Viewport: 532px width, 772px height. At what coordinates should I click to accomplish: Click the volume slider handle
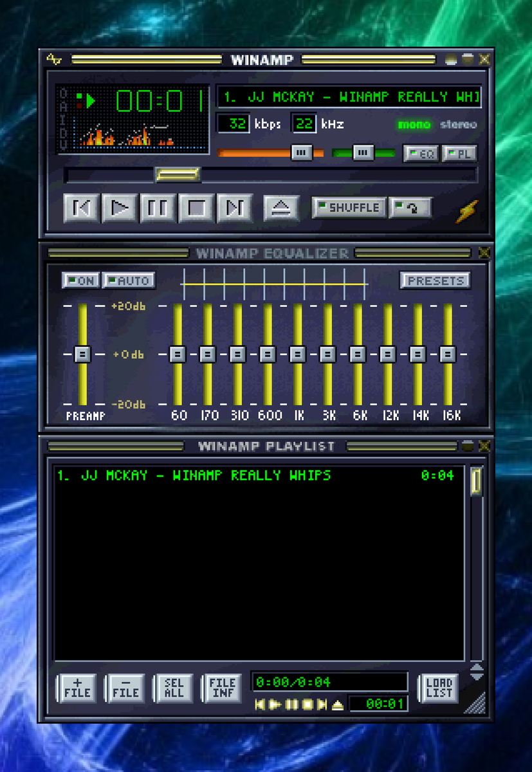[x=301, y=153]
